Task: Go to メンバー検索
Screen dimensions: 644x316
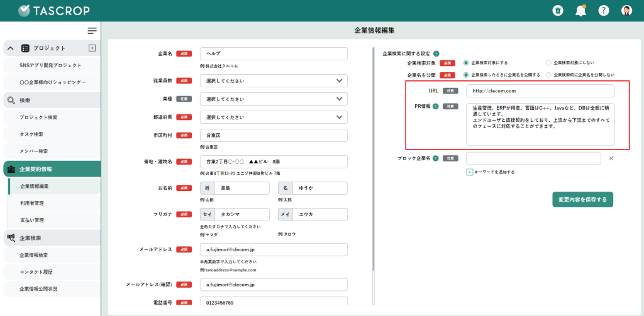Action: coord(52,151)
